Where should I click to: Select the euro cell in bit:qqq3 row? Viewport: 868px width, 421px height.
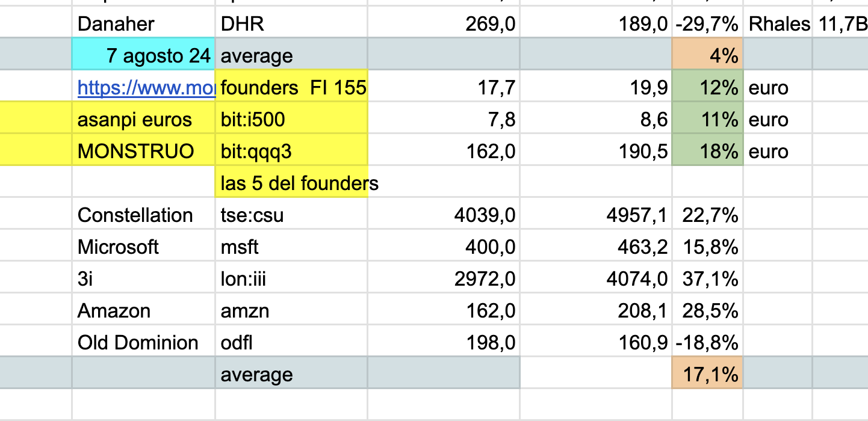tap(778, 151)
